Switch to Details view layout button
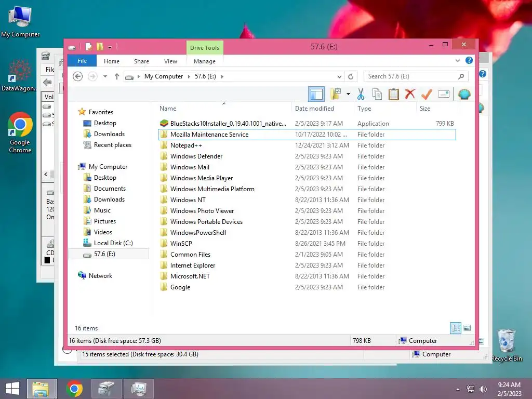This screenshot has height=399, width=532. pyautogui.click(x=455, y=328)
